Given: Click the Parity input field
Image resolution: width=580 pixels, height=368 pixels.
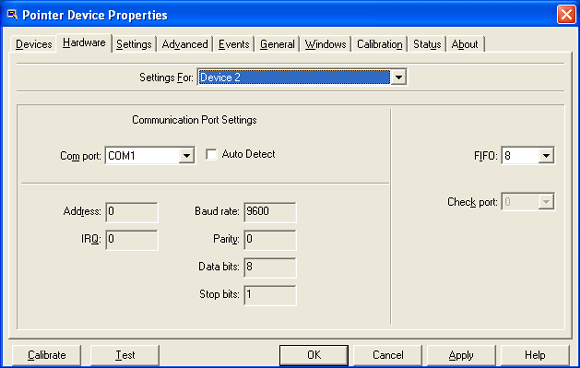Looking at the screenshot, I should point(270,240).
